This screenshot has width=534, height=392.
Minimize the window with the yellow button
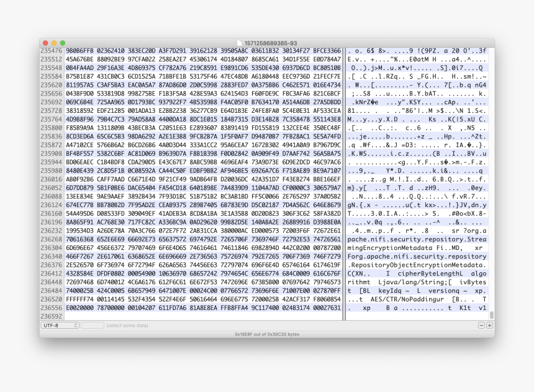click(x=54, y=43)
